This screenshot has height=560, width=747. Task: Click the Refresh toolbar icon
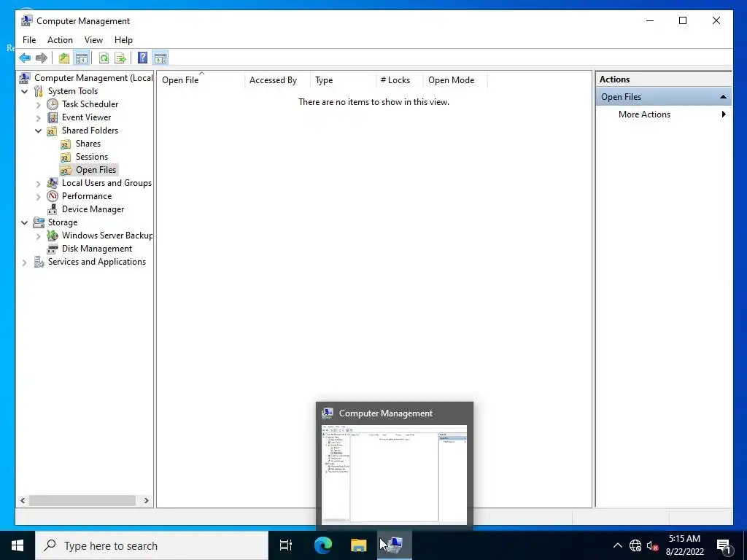[x=104, y=58]
